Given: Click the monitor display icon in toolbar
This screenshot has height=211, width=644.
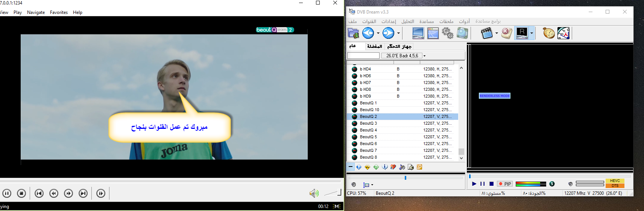Looking at the screenshot, I should click(418, 34).
